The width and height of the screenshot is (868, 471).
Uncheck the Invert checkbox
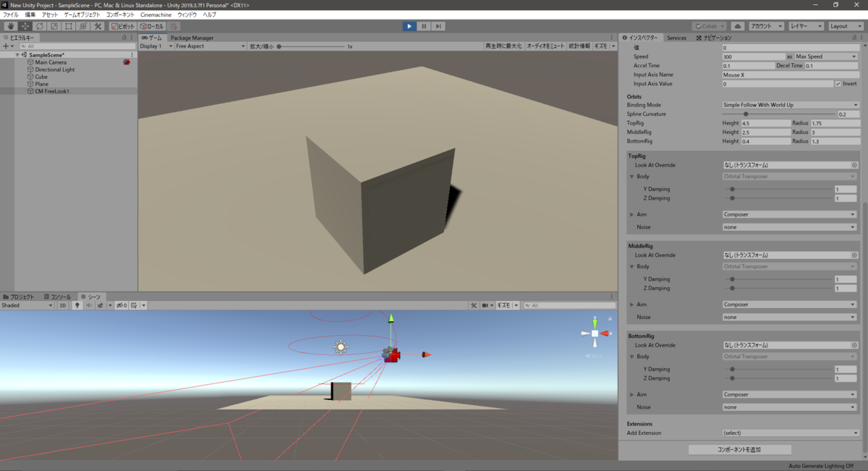tap(838, 84)
